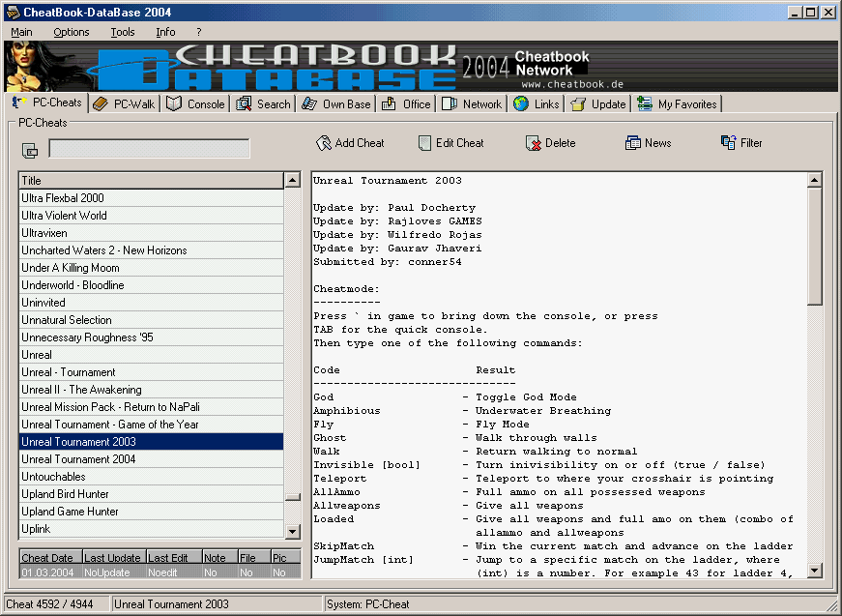Open the Search tab
This screenshot has width=842, height=616.
[x=263, y=104]
